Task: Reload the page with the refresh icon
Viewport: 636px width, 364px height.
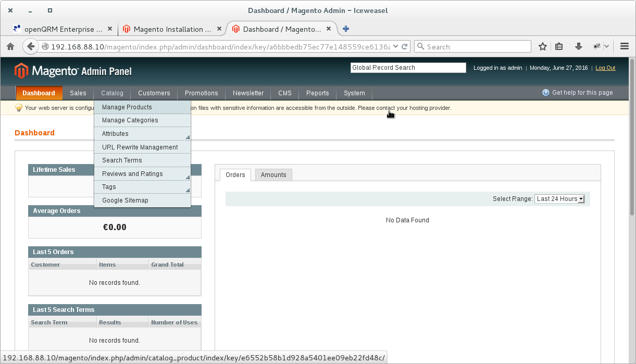Action: (x=404, y=46)
